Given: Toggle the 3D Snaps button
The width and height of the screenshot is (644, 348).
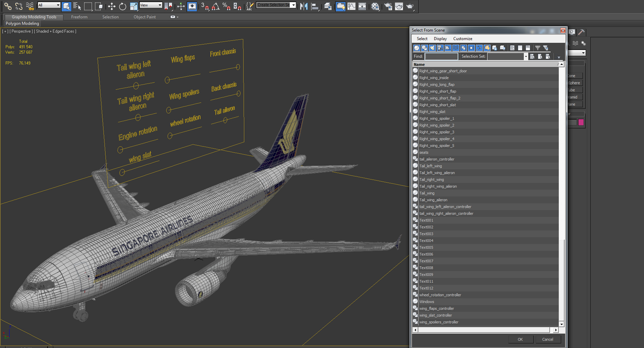Looking at the screenshot, I should tap(205, 6).
